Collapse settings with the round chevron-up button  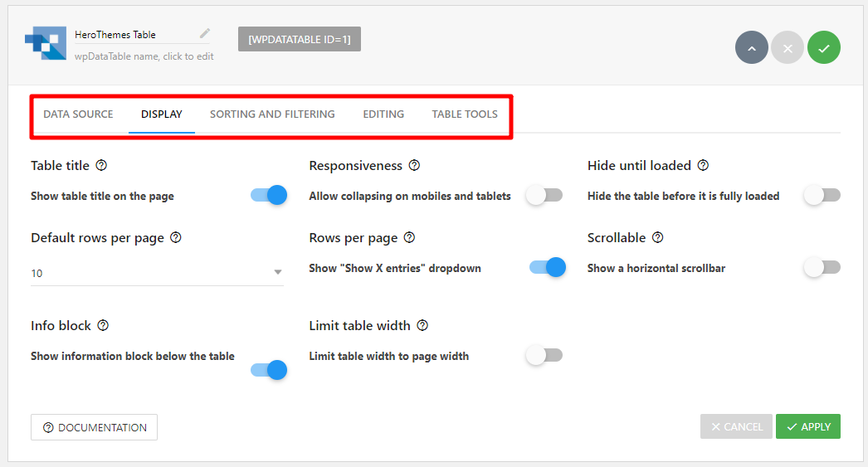tap(751, 48)
